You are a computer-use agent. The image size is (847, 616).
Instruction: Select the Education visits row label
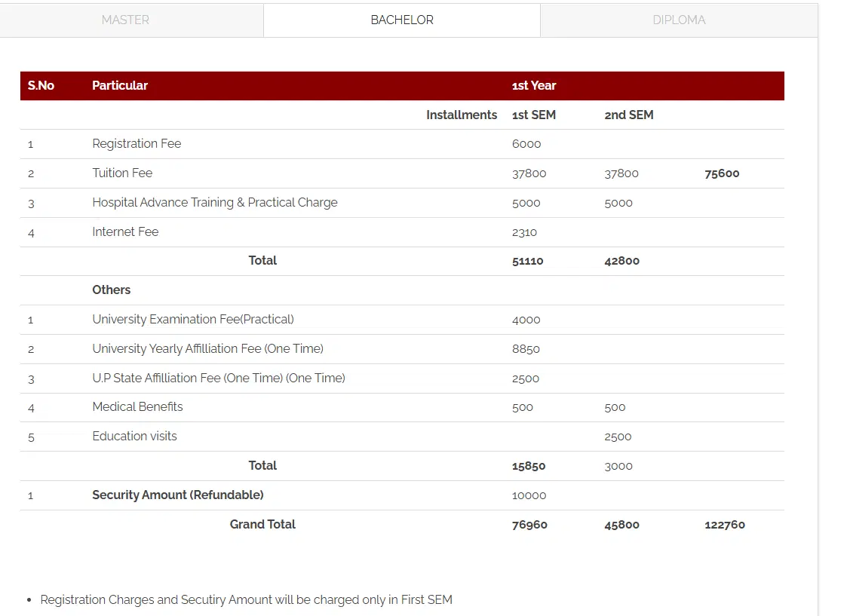point(134,437)
